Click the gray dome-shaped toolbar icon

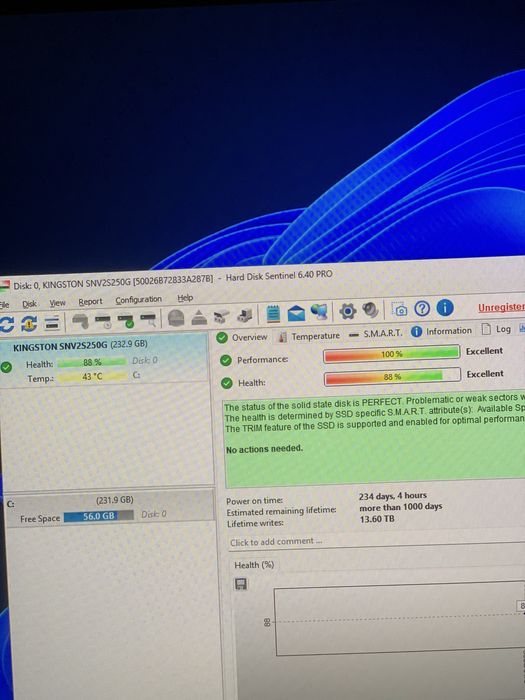click(x=176, y=318)
